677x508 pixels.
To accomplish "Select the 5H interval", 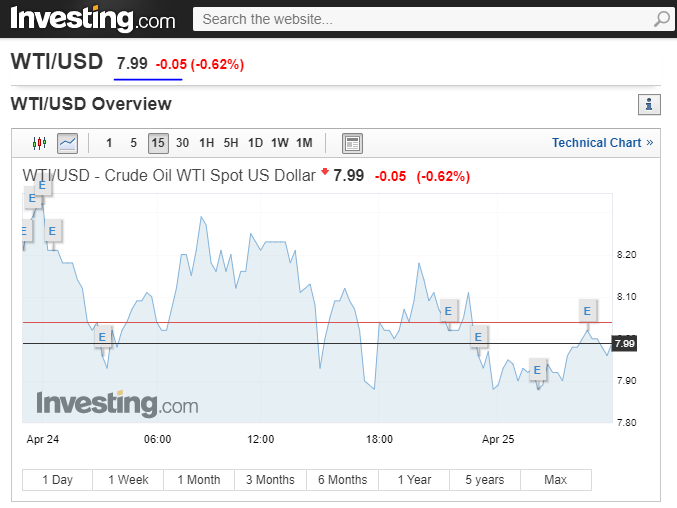I will coord(231,143).
